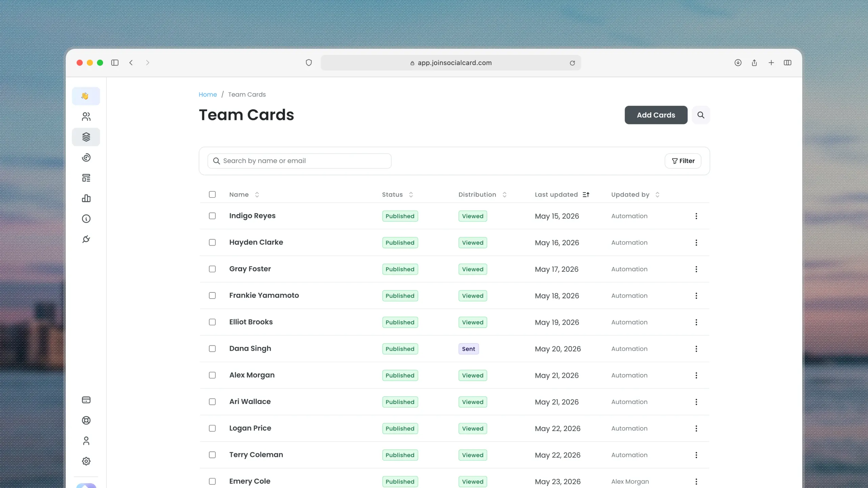Click the Team Cards breadcrumb item
868x488 pixels.
tap(247, 95)
